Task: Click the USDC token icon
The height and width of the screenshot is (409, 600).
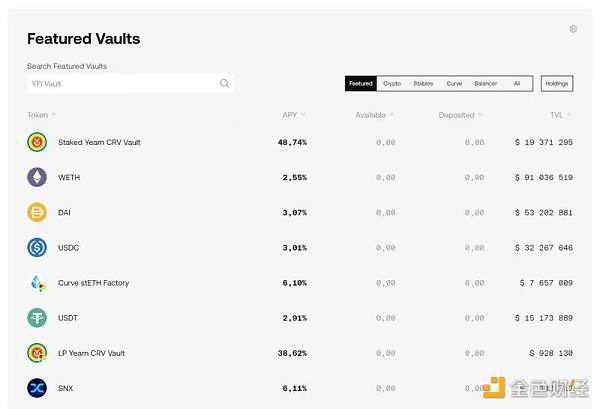Action: coord(37,247)
